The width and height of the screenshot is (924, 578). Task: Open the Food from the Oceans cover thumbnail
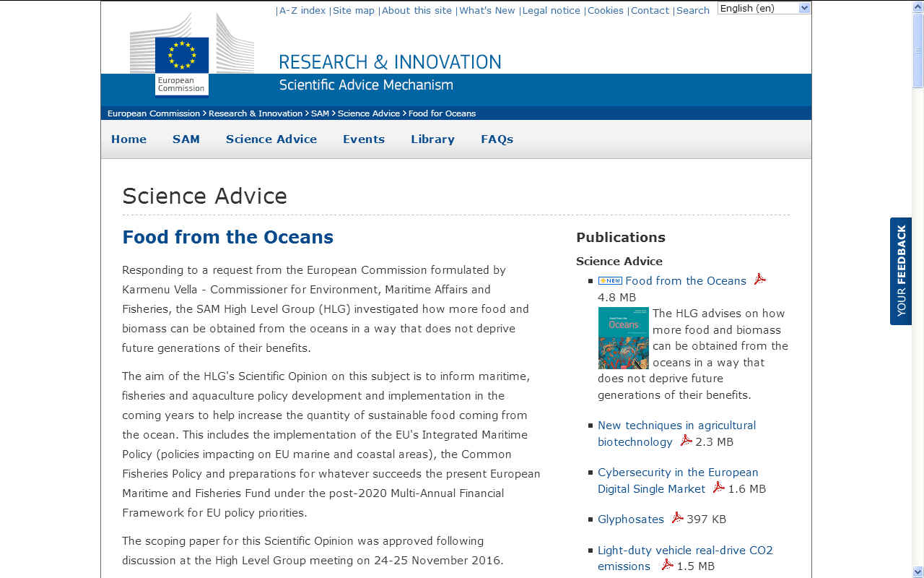623,338
